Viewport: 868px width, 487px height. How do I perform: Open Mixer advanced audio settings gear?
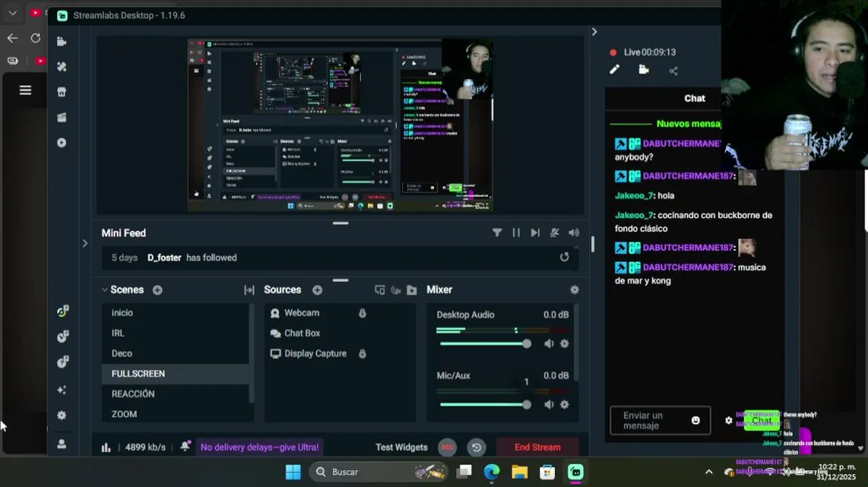(x=574, y=289)
